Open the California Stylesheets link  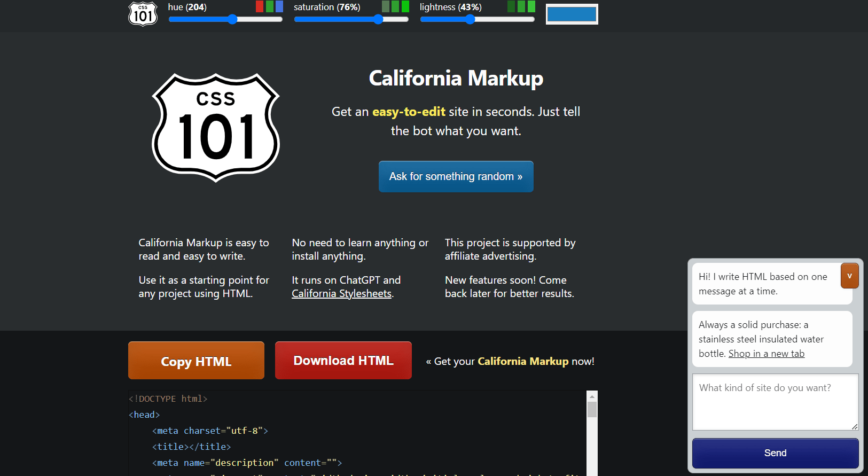pyautogui.click(x=342, y=293)
